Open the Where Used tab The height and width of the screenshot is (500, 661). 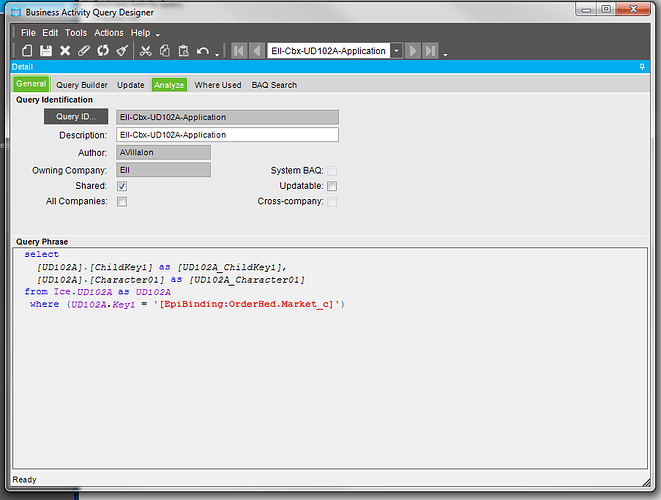pyautogui.click(x=217, y=85)
